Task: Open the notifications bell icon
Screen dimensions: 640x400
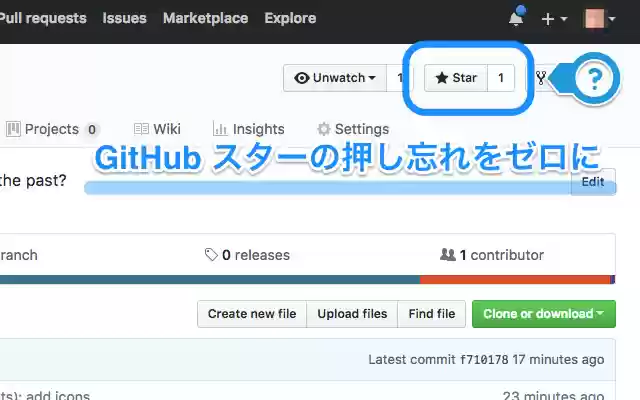Action: (516, 17)
